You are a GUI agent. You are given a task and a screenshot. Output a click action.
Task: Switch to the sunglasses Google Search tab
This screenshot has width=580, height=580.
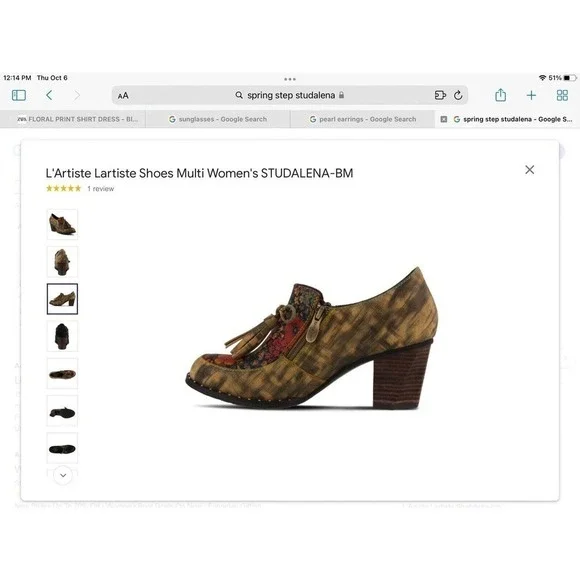point(218,119)
